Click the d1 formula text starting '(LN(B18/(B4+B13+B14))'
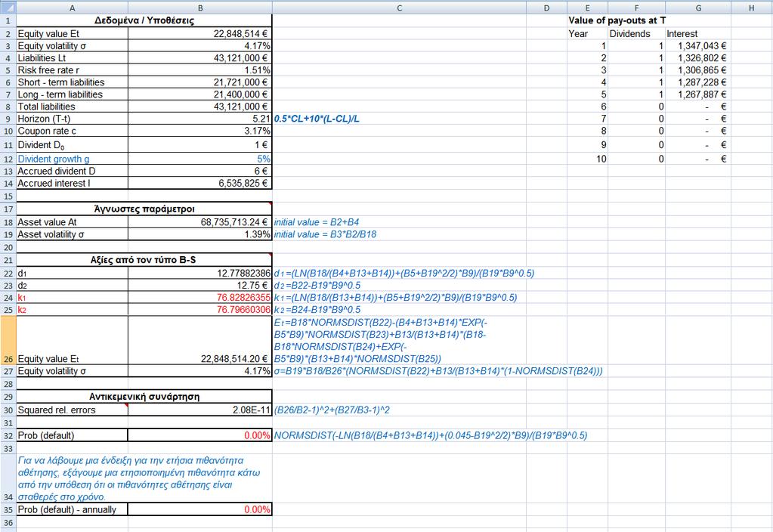773x532 pixels. tap(404, 273)
